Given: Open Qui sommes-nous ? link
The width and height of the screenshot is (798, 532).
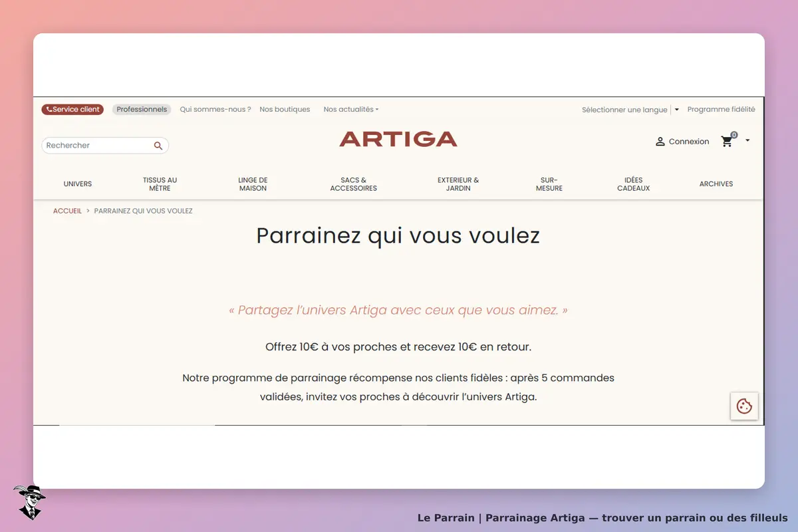Looking at the screenshot, I should tap(215, 110).
